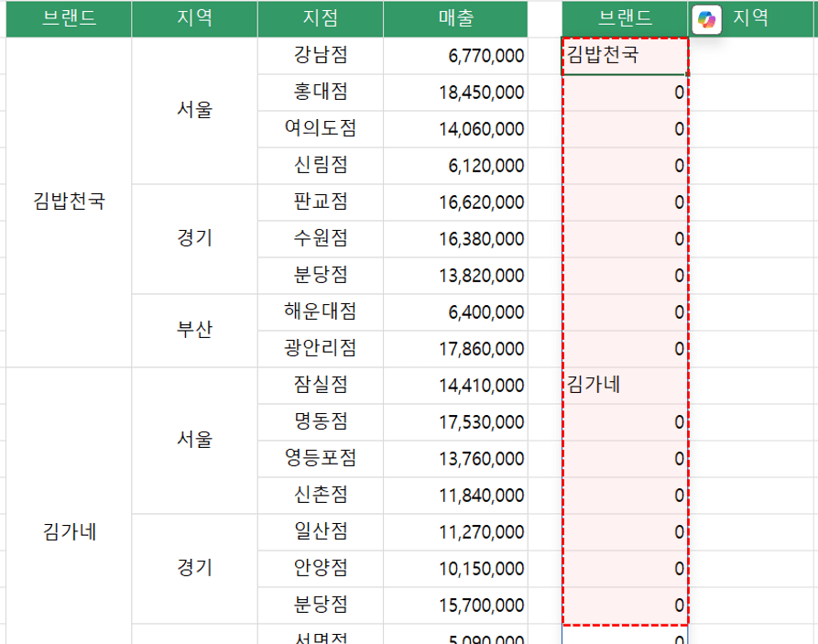The width and height of the screenshot is (818, 644).
Task: Select the 명동점 branch cell
Action: click(x=320, y=421)
